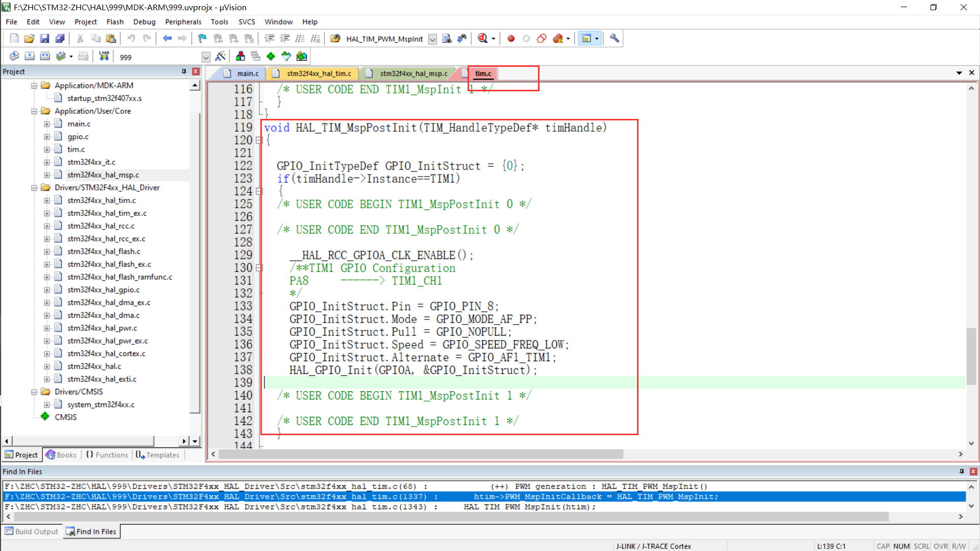Download code to flash with LOAD button
This screenshot has height=551, width=980.
[x=104, y=56]
